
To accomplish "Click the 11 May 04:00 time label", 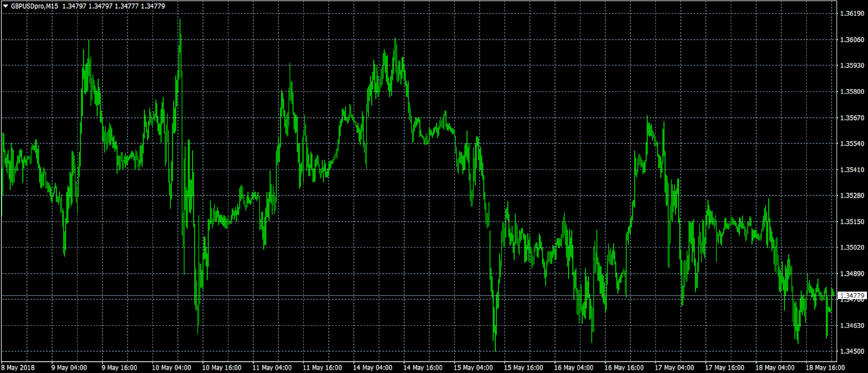I will [272, 368].
